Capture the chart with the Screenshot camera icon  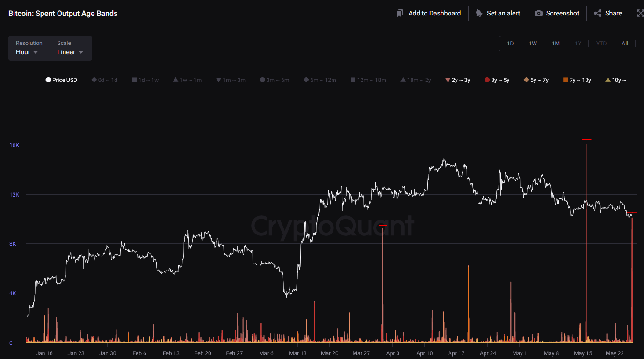(x=538, y=13)
